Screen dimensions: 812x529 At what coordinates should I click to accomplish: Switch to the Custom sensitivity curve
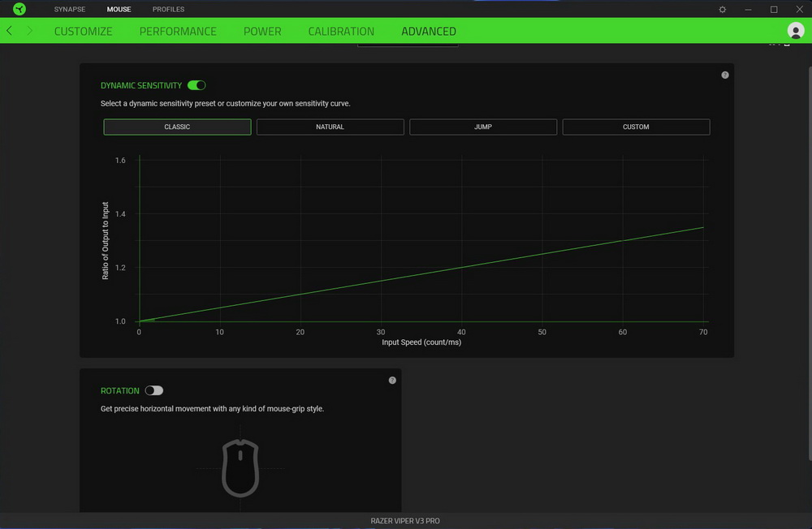pyautogui.click(x=636, y=127)
